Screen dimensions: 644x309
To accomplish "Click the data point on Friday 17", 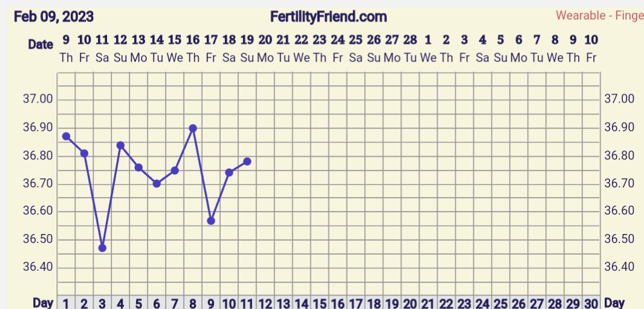I will pos(211,221).
